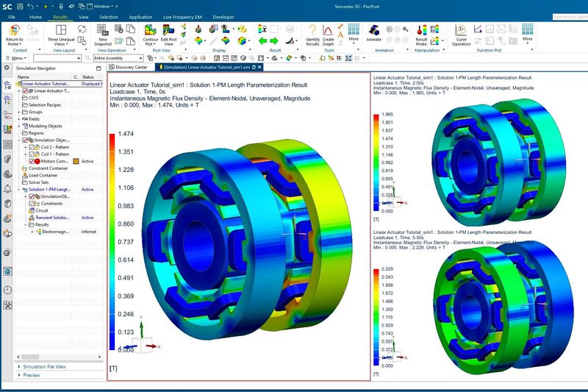The width and height of the screenshot is (588, 392).
Task: Expand the Groups folder node
Action: (19, 112)
